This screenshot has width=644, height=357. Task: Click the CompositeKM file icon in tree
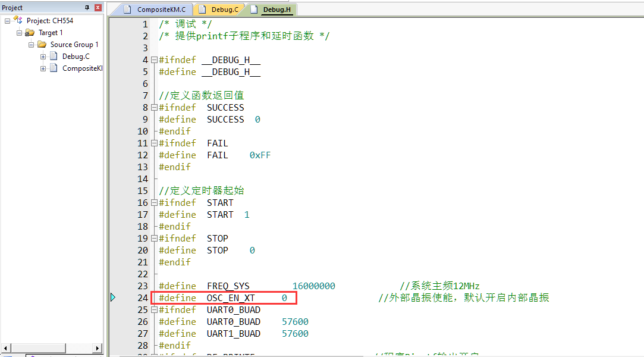pyautogui.click(x=54, y=68)
